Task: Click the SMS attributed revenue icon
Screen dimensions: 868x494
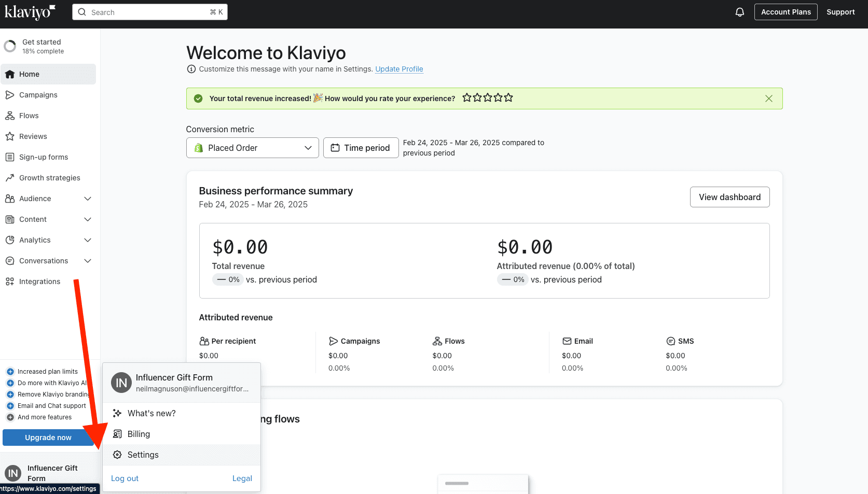Action: coord(670,341)
